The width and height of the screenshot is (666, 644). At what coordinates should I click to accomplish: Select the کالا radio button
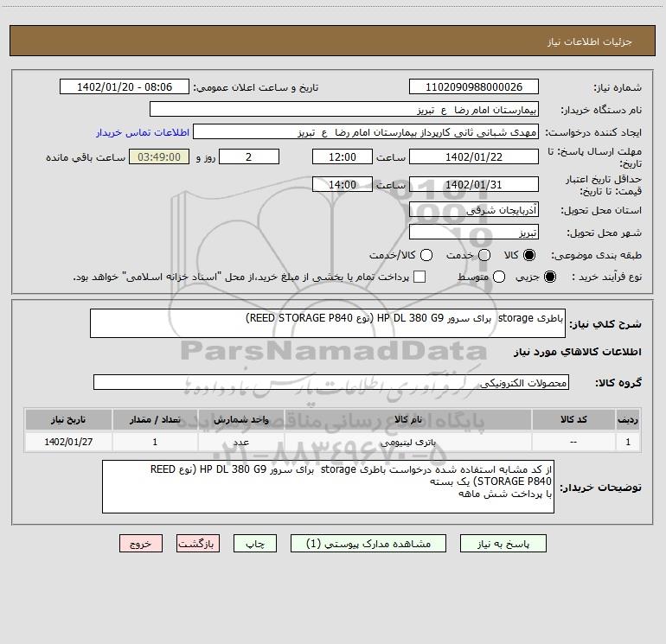(529, 255)
